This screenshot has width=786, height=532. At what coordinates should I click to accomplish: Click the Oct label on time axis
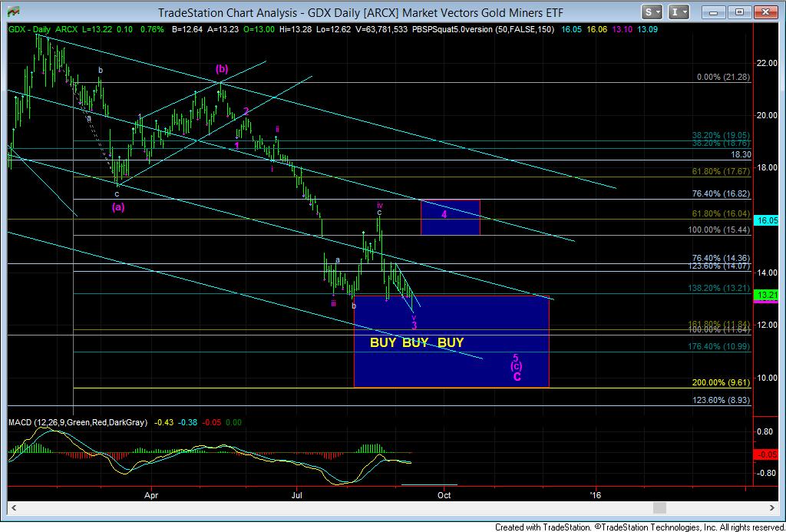[444, 495]
